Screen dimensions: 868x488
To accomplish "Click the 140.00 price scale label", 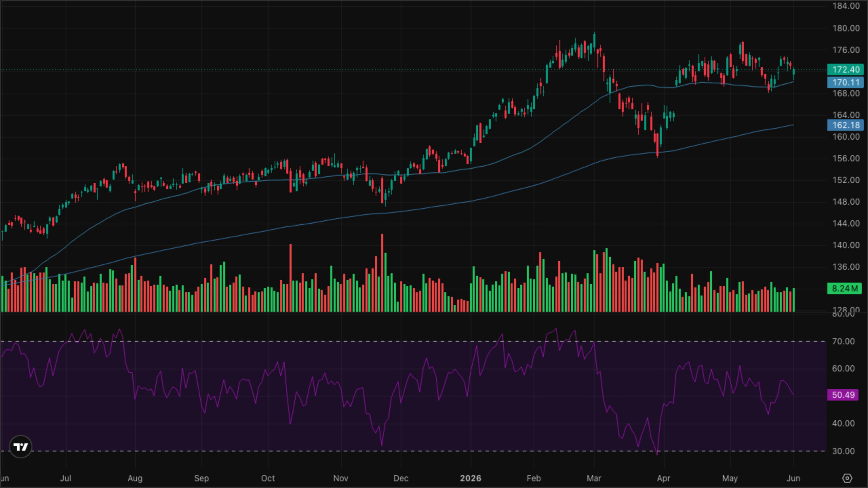I will click(846, 245).
